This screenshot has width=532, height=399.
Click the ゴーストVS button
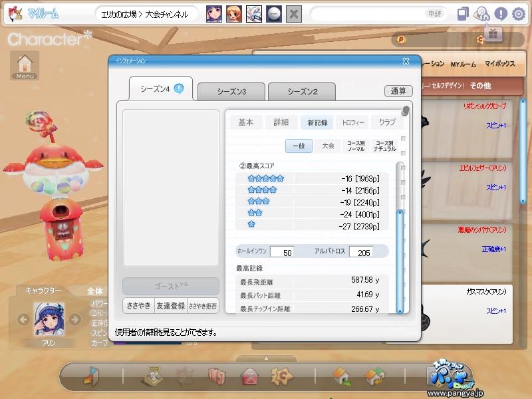(171, 286)
